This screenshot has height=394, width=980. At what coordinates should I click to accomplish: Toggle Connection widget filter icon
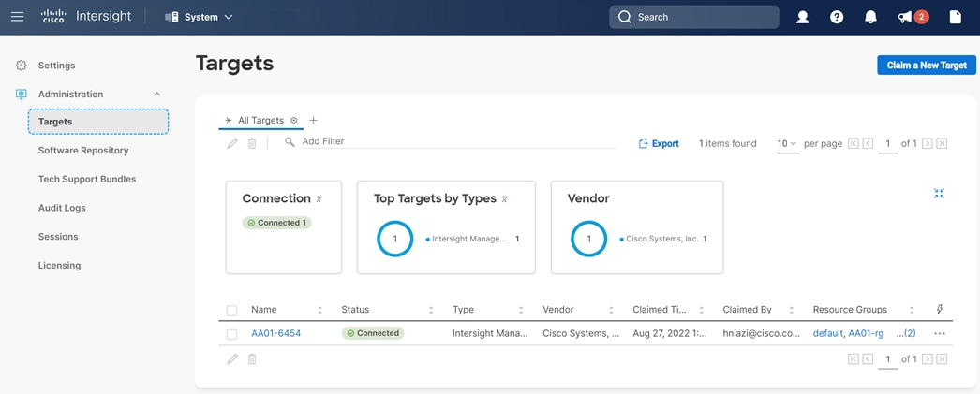[x=319, y=199]
